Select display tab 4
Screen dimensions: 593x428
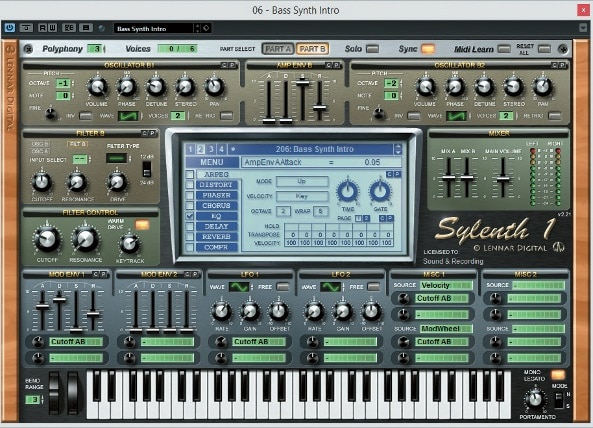[x=222, y=149]
